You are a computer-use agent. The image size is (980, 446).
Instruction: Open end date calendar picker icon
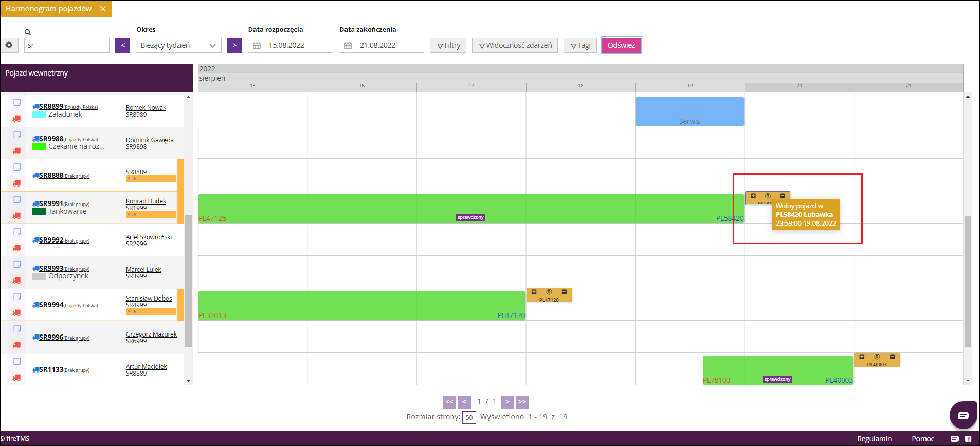coord(348,45)
